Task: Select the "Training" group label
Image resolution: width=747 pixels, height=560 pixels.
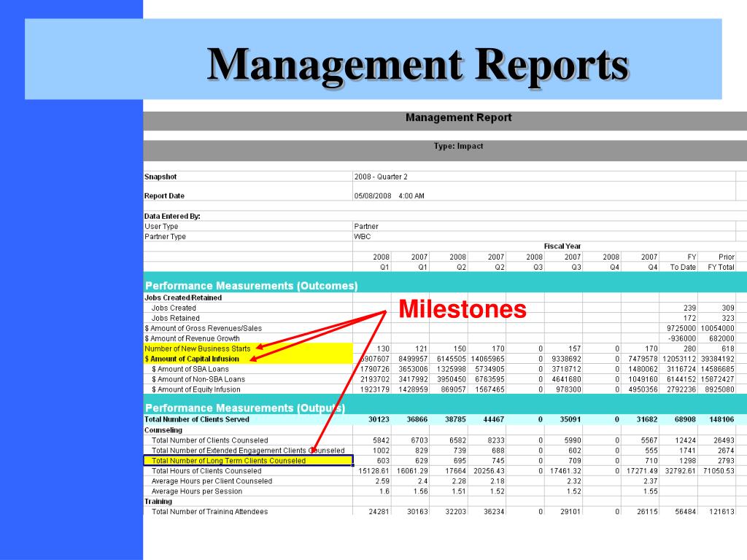Action: 158,502
